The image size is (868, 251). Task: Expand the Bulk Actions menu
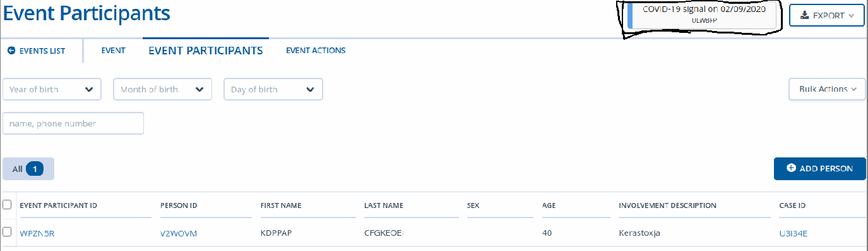pyautogui.click(x=827, y=89)
